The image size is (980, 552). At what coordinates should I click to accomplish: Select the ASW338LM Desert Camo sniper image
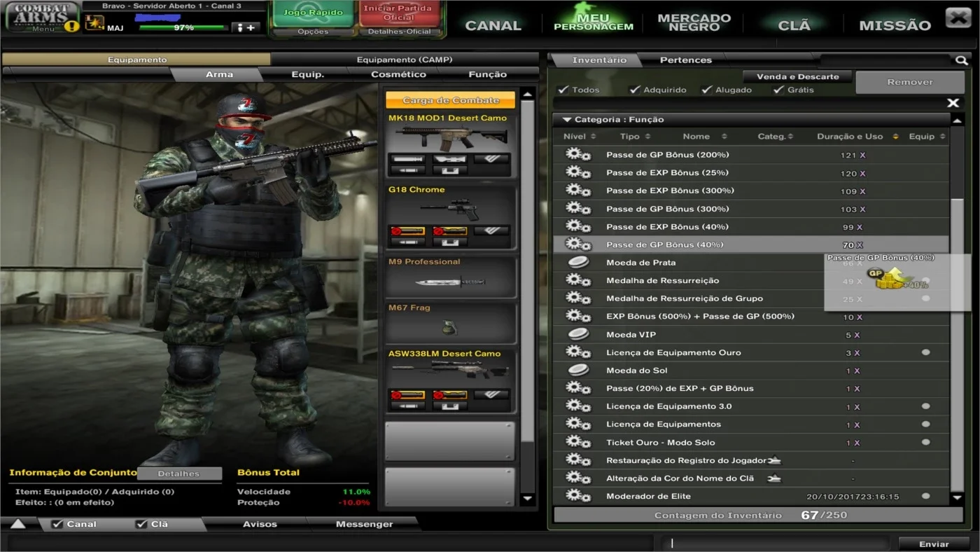click(x=449, y=372)
